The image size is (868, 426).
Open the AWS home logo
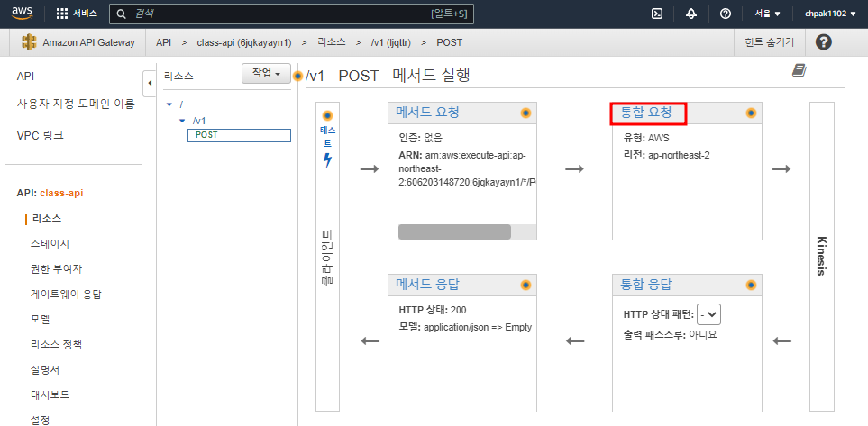point(23,14)
